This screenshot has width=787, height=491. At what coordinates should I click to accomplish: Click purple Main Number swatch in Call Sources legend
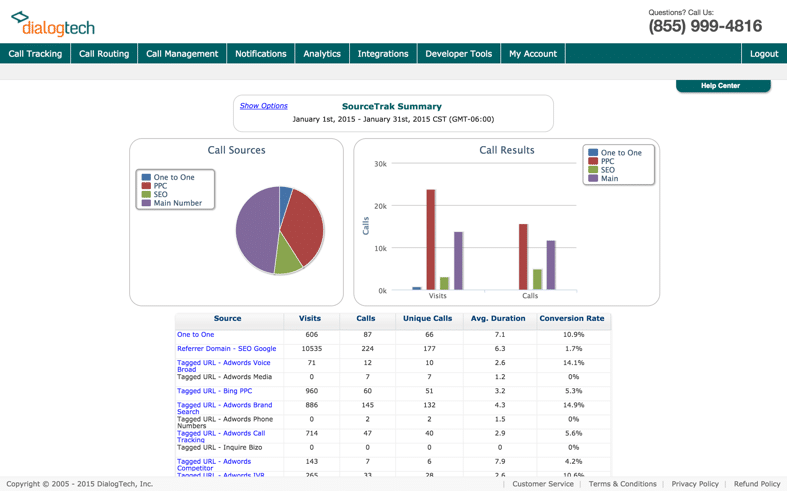click(146, 203)
